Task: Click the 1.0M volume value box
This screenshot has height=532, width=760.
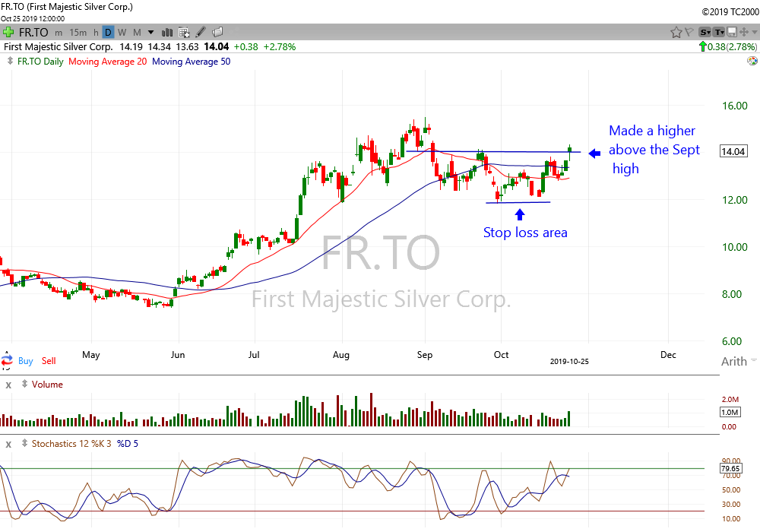Action: (730, 413)
